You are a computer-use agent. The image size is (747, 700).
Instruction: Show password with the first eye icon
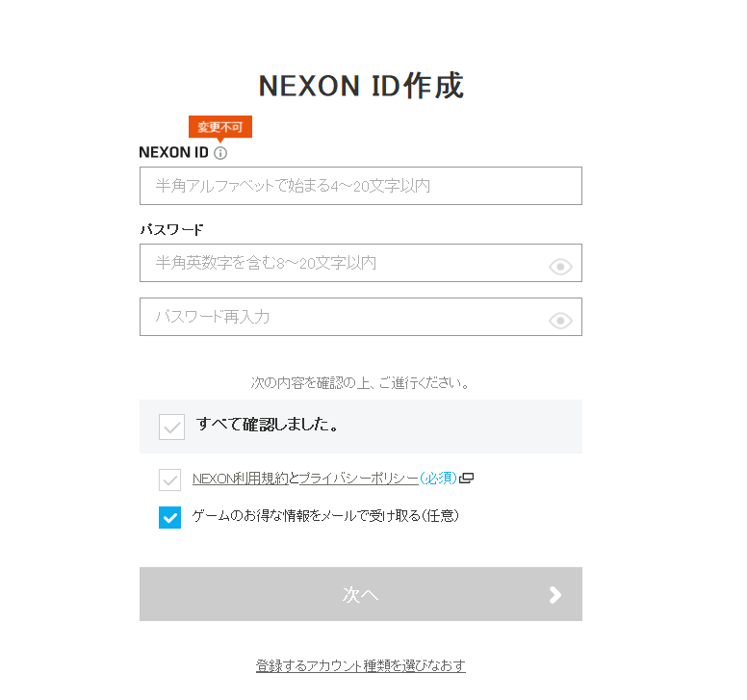click(560, 267)
